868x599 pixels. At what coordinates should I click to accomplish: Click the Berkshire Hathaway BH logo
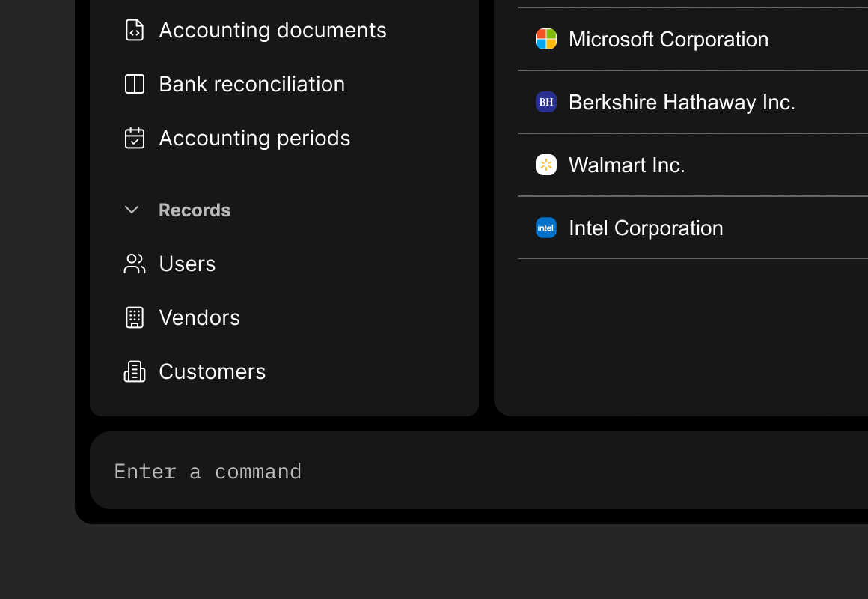pyautogui.click(x=546, y=102)
